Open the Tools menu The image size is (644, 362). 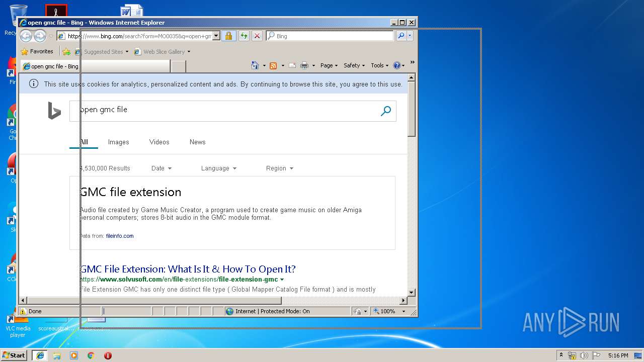[380, 65]
